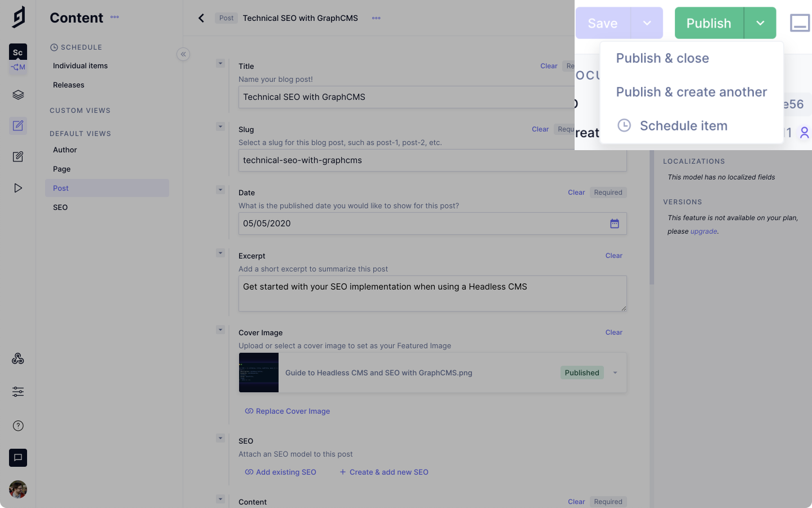Clear the Date field
The image size is (812, 508).
coord(576,192)
